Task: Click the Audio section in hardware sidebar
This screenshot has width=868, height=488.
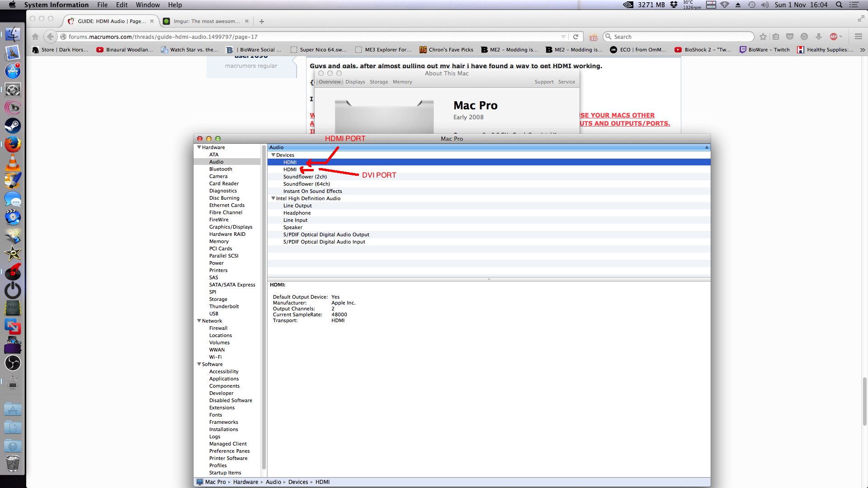Action: (x=216, y=161)
